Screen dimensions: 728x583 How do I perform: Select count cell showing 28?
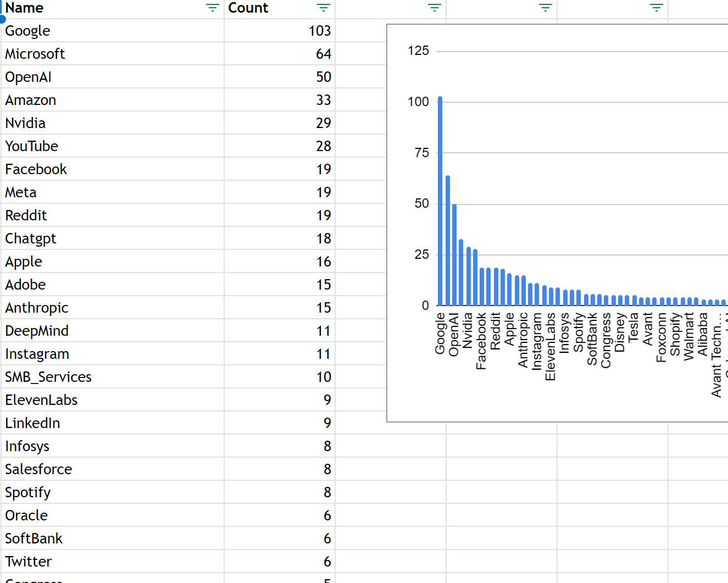(280, 146)
